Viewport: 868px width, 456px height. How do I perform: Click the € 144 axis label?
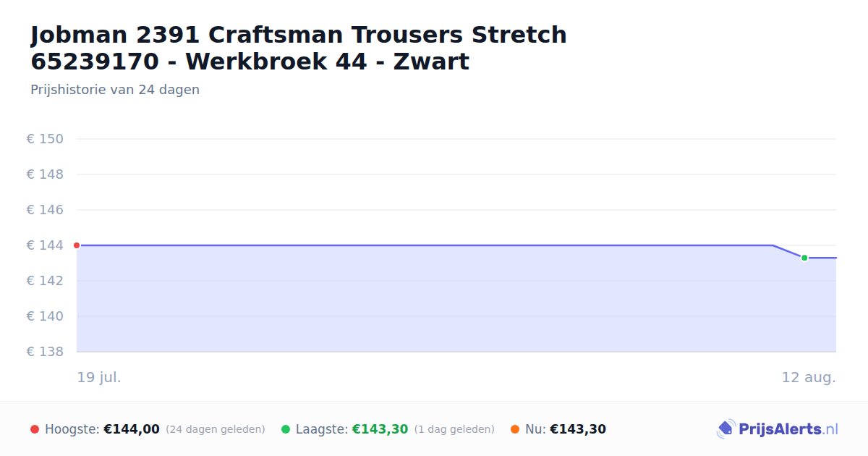[x=45, y=245]
